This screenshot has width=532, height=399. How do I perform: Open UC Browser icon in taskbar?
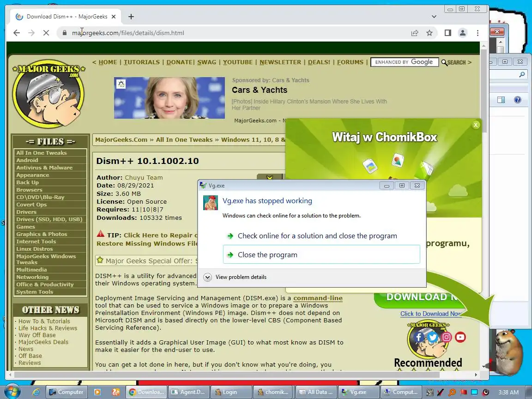pyautogui.click(x=116, y=392)
